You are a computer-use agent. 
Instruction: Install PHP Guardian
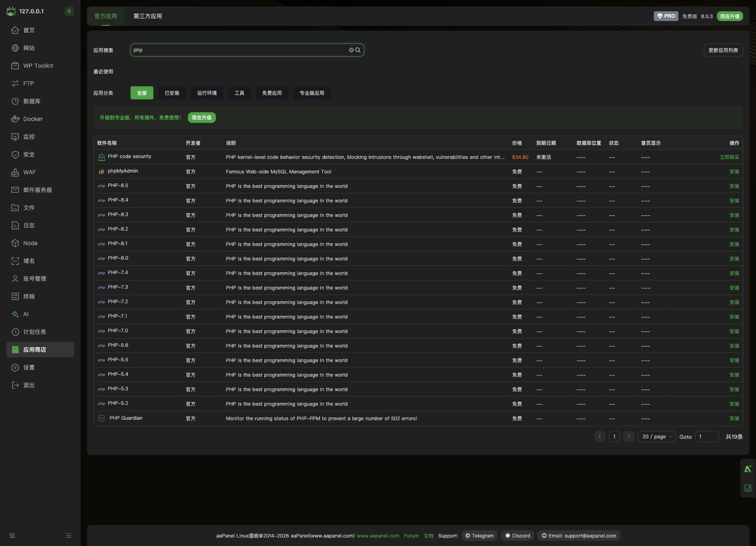[734, 419]
